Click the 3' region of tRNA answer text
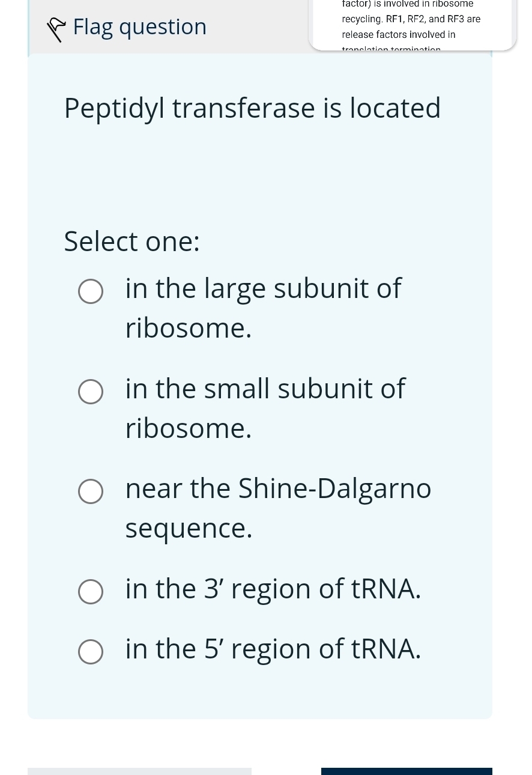Image resolution: width=532 pixels, height=775 pixels. [273, 588]
